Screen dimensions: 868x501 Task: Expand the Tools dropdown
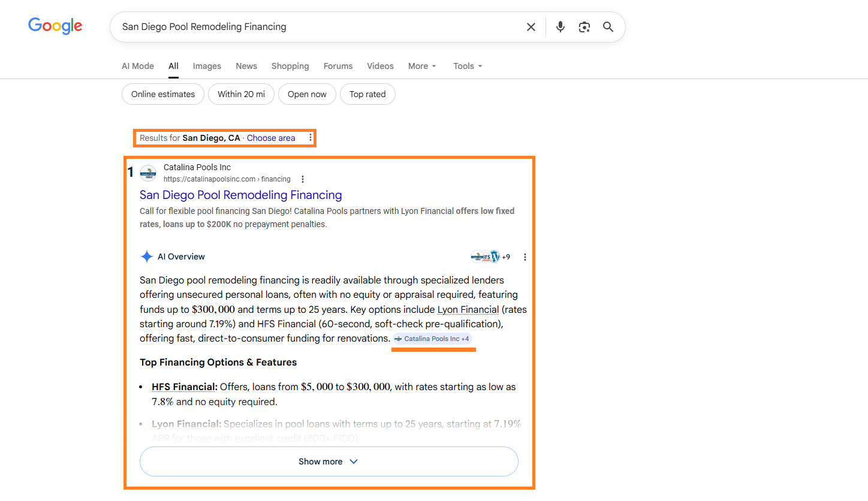click(468, 66)
